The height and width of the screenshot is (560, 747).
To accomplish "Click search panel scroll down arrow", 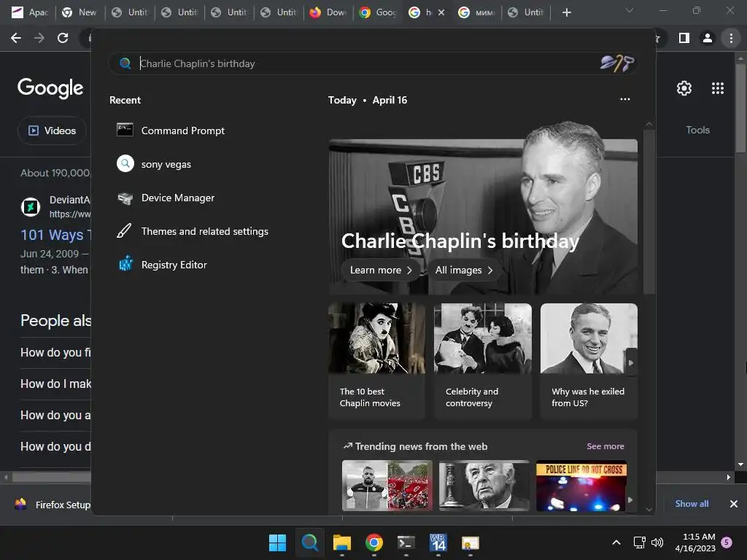I will [649, 509].
